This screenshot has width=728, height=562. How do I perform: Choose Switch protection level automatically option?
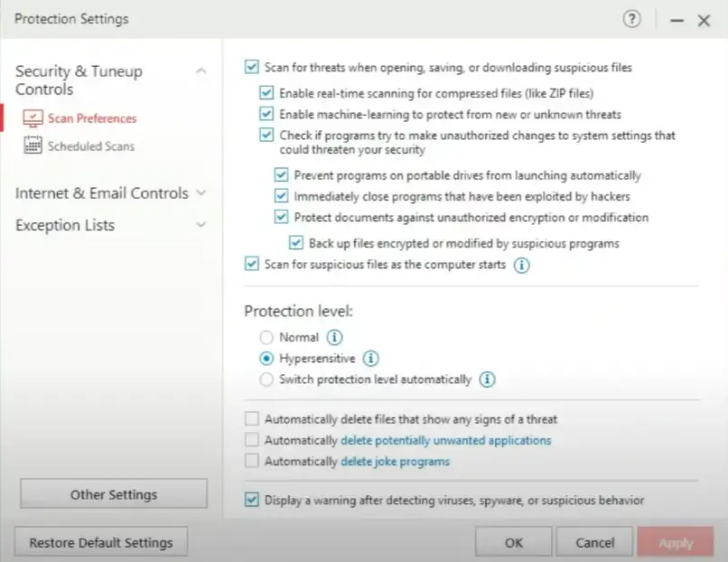click(266, 379)
